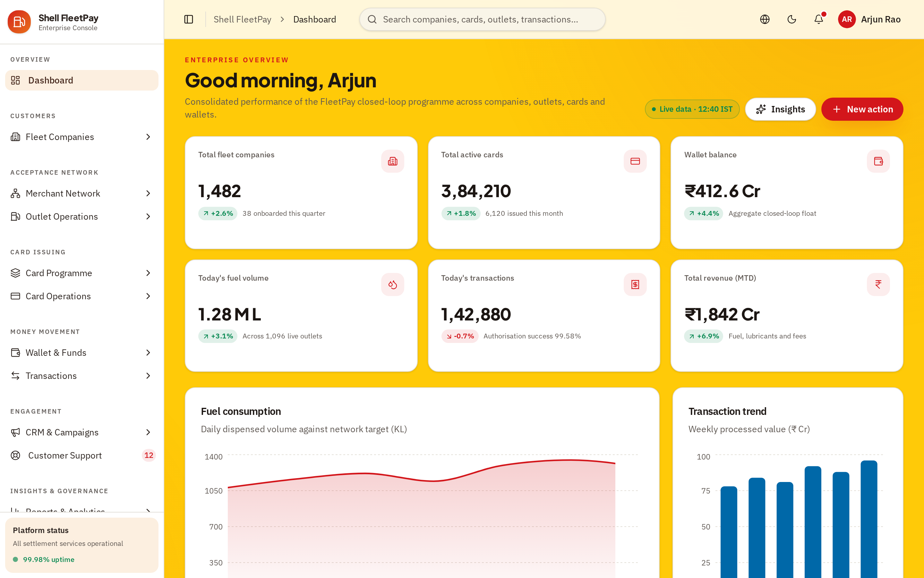Click the 3,84,210 active cards value
The height and width of the screenshot is (578, 924).
476,191
